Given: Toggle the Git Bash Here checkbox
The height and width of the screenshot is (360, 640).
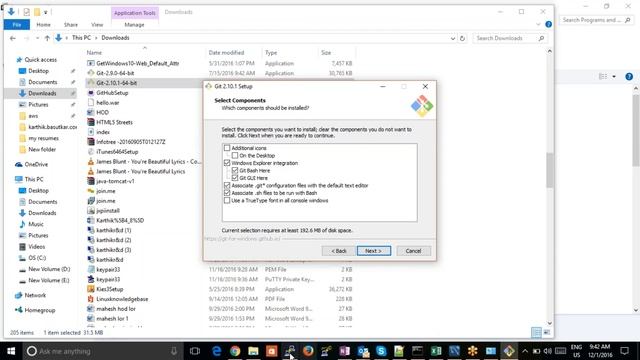Looking at the screenshot, I should pos(235,170).
